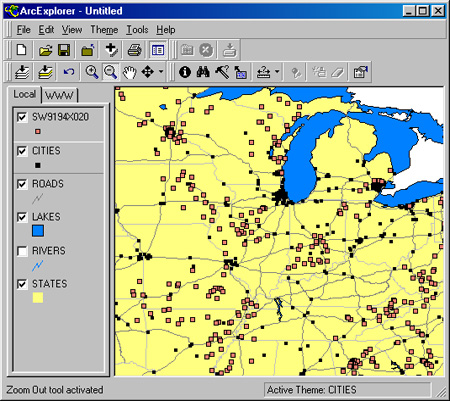
Task: Click the black CITIES symbol swatch
Action: 38,165
